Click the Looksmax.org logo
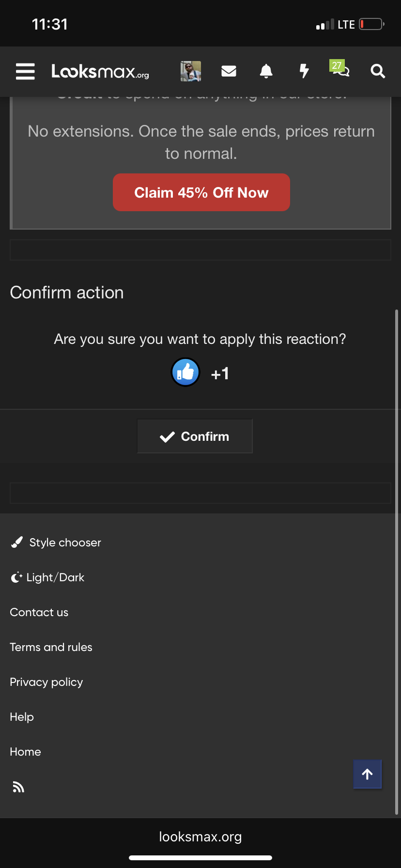Screen dimensions: 401x868 (100, 72)
